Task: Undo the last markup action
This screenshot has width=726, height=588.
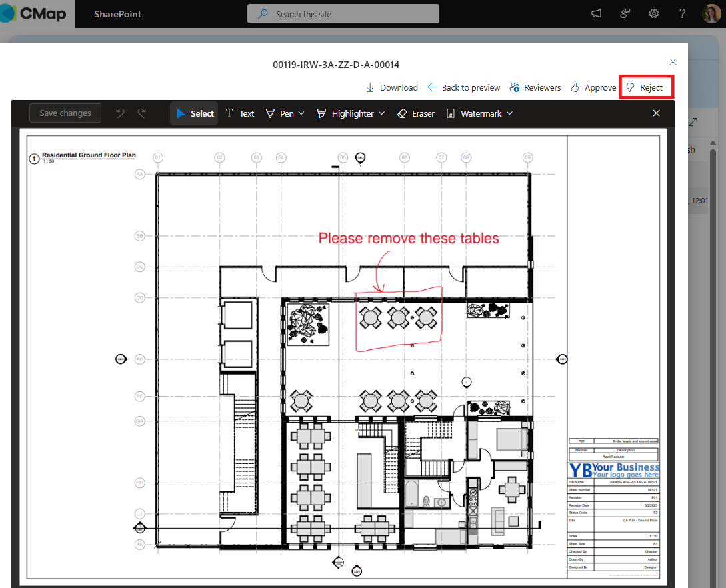Action: click(x=120, y=113)
